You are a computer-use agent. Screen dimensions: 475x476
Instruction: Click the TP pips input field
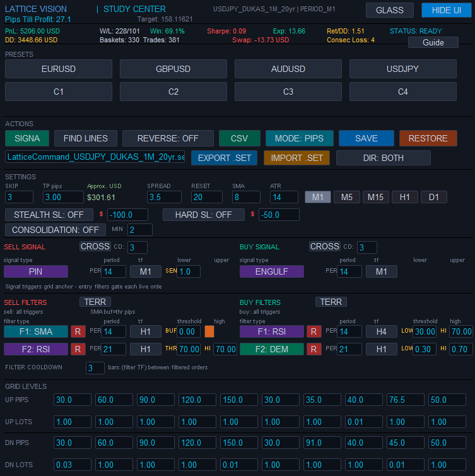pyautogui.click(x=63, y=197)
